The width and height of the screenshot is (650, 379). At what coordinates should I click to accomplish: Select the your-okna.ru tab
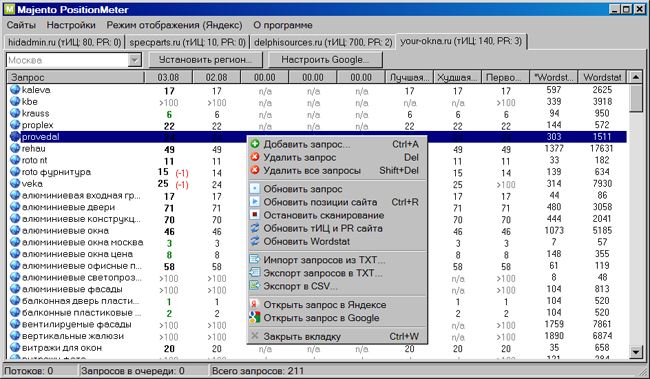click(x=461, y=41)
